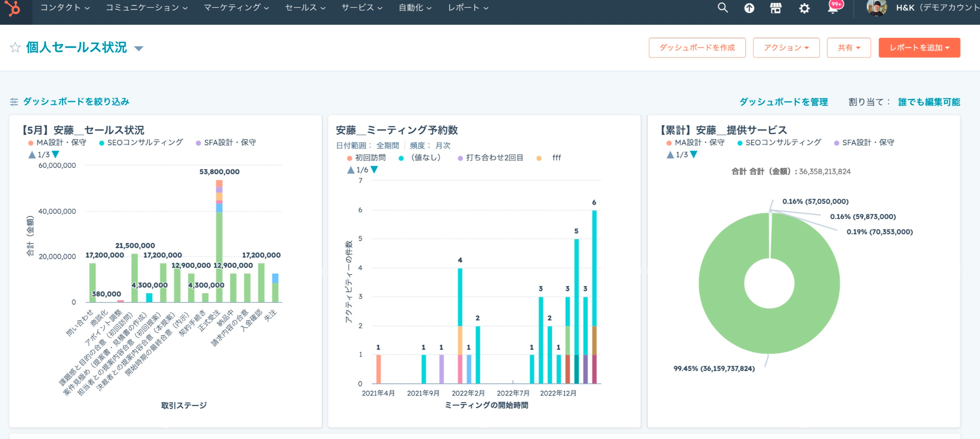Viewport: 980px width, 439px height.
Task: Toggle 初回訪問 legend in meeting chart
Action: 366,158
